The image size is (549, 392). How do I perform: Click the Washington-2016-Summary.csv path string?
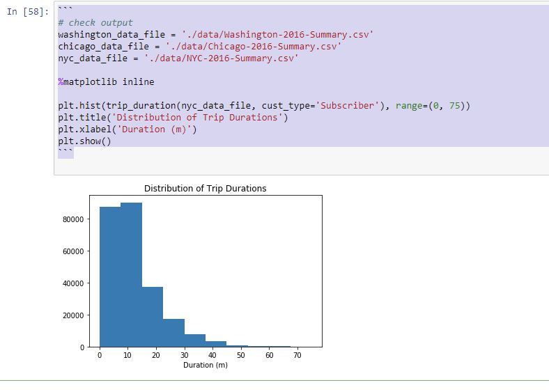(278, 35)
